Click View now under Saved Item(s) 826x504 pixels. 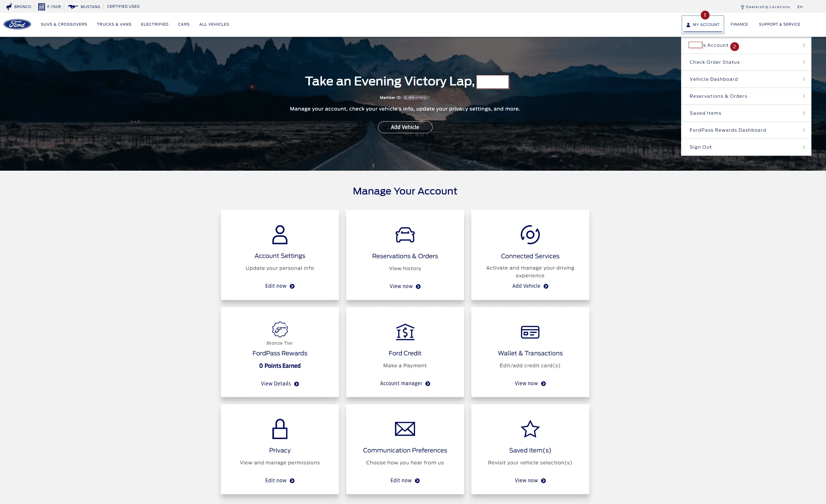point(526,480)
